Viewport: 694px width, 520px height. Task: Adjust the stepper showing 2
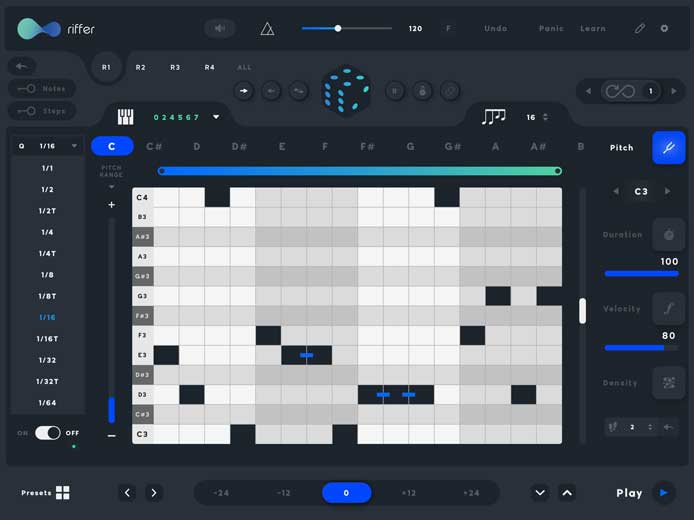(650, 427)
